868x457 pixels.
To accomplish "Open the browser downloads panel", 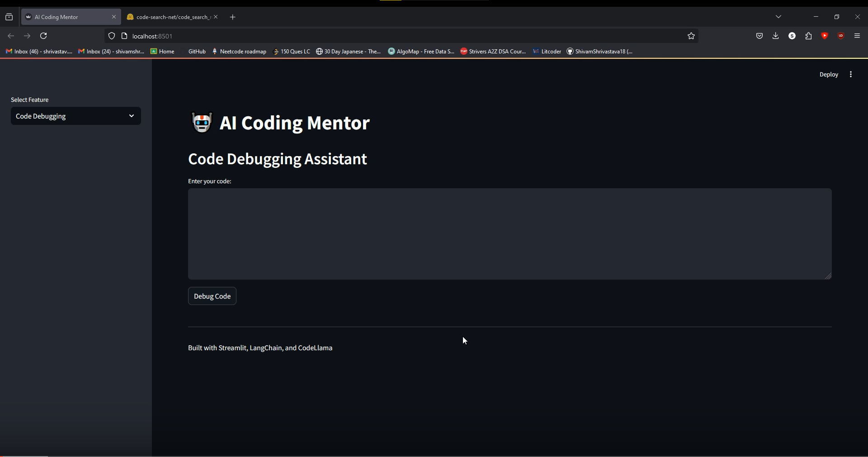I will coord(776,36).
